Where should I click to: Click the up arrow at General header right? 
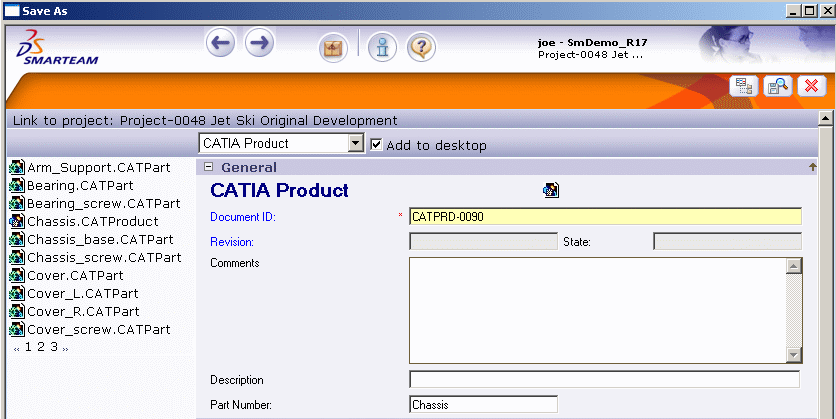[812, 168]
